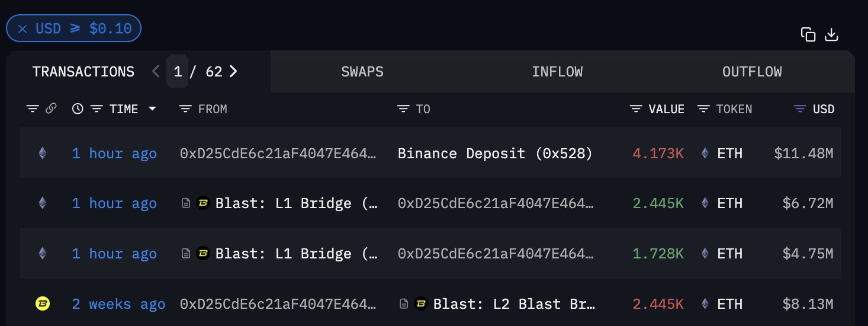Open the TOKEN column filter
868x326 pixels.
coord(703,109)
